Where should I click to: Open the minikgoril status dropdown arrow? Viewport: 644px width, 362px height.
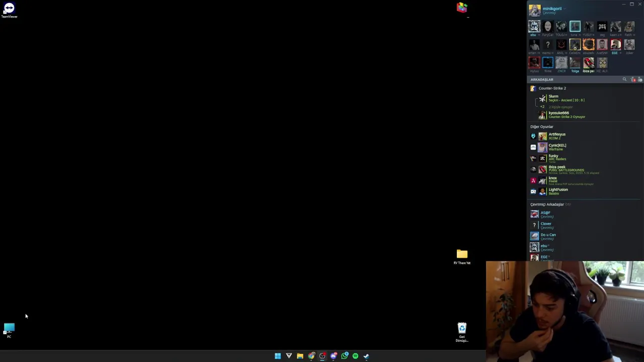(x=564, y=9)
